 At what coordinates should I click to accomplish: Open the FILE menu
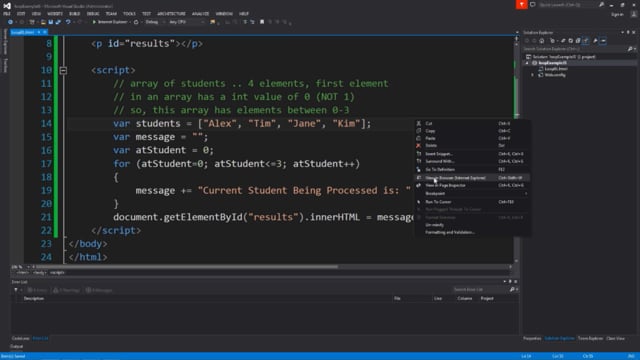coord(7,14)
